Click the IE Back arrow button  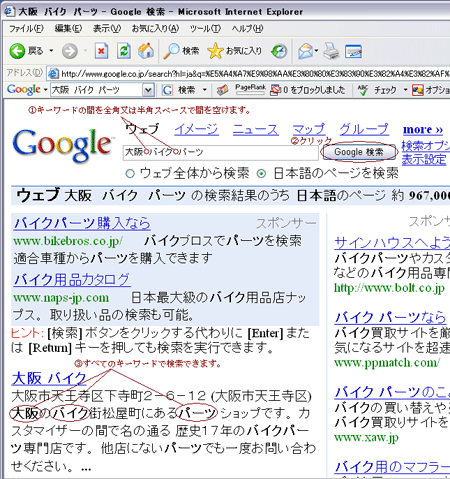(x=17, y=51)
